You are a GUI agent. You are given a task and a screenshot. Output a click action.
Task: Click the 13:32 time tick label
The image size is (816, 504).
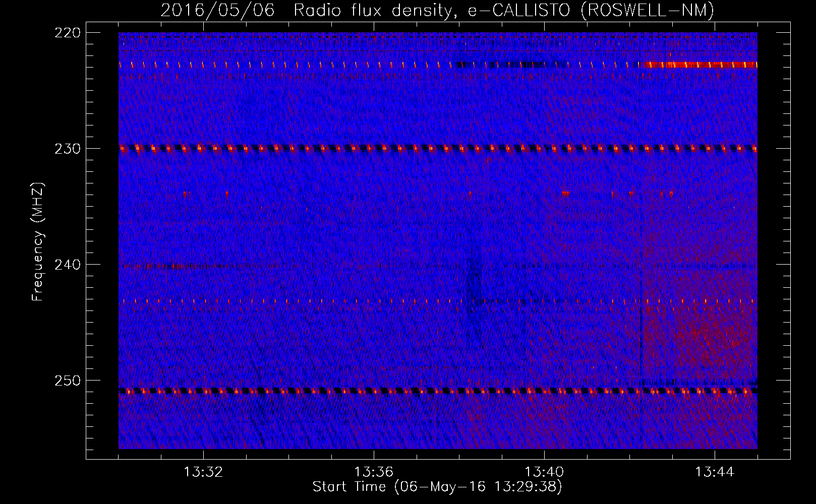(203, 472)
